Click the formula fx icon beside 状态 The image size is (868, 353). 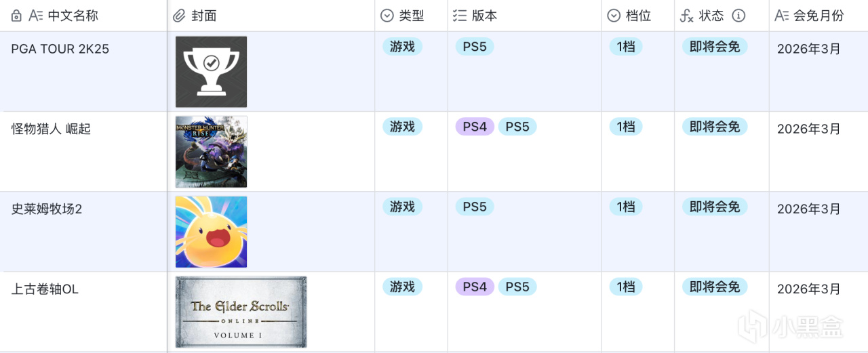[687, 16]
